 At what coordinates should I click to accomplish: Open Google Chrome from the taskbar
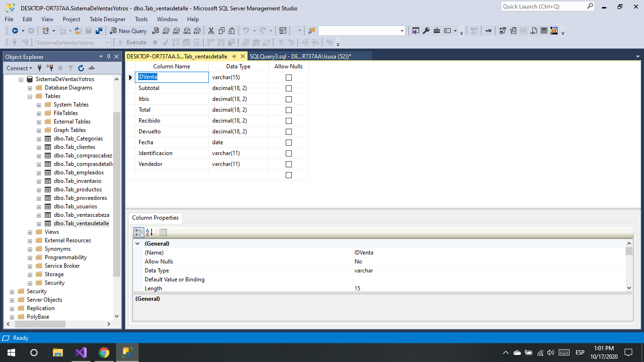pyautogui.click(x=104, y=353)
